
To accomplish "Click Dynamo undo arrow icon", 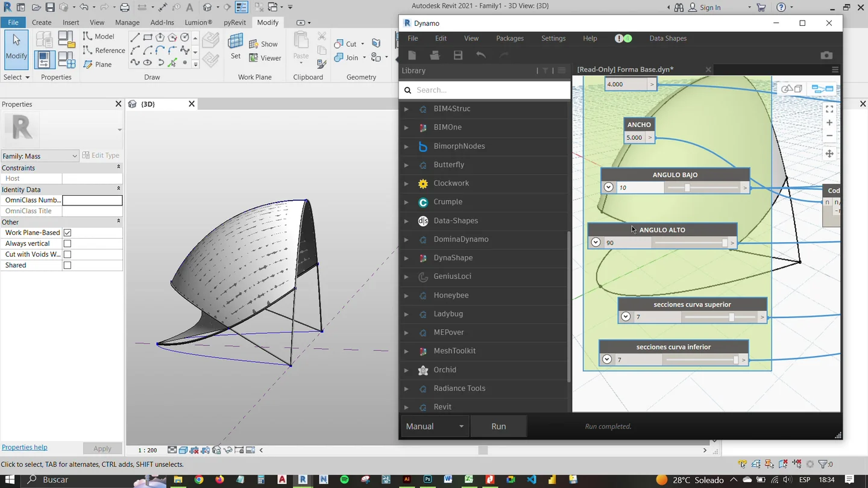I will point(480,55).
